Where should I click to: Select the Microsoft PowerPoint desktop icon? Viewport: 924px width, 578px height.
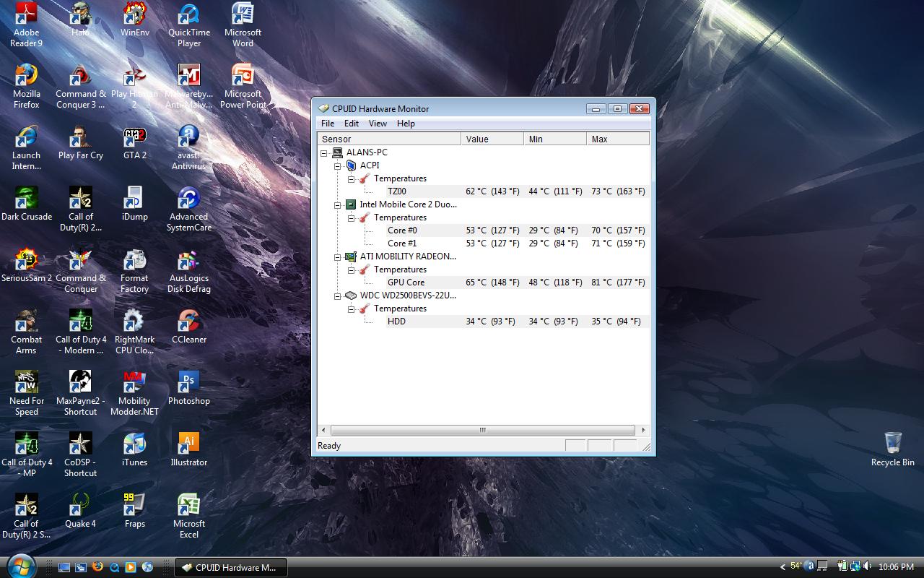coord(243,86)
